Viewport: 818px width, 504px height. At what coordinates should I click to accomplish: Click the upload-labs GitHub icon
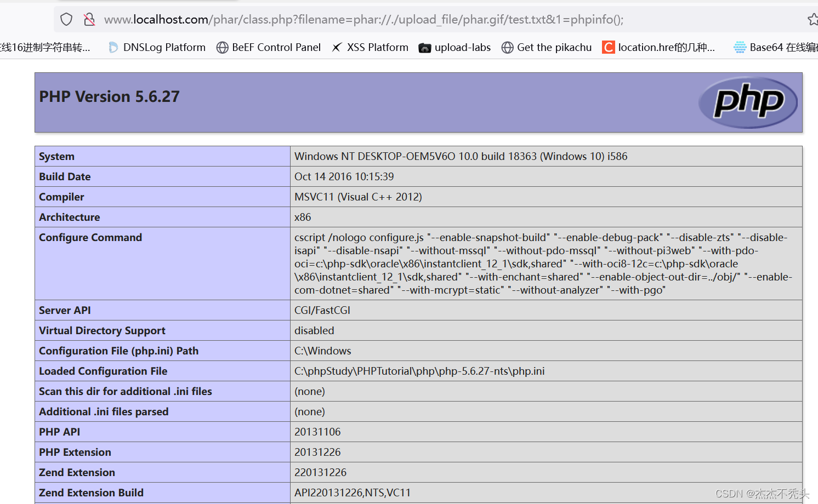tap(424, 48)
